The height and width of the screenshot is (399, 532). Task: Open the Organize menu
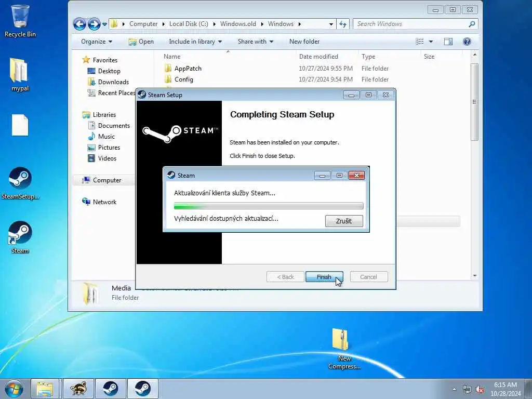pyautogui.click(x=96, y=42)
